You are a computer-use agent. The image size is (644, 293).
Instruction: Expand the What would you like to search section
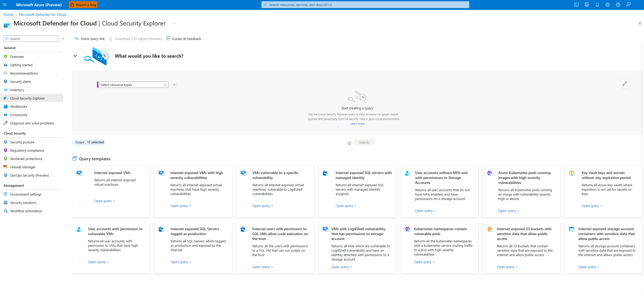pos(75,56)
